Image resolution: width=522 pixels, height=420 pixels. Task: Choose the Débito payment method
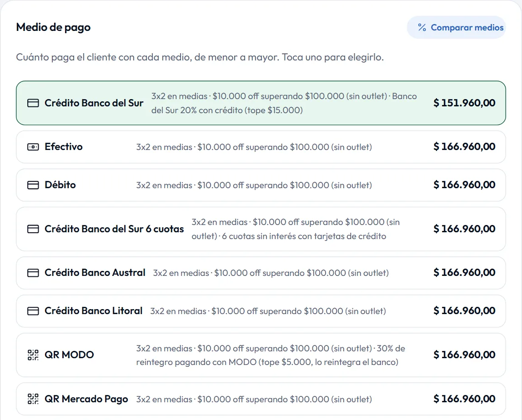[261, 185]
